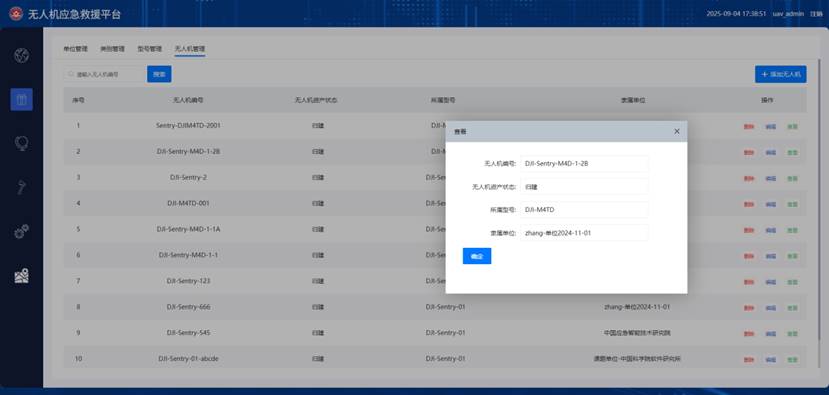View row 6 DJI-Sentry-M4D-1-1 details
This screenshot has width=829, height=395.
point(792,256)
